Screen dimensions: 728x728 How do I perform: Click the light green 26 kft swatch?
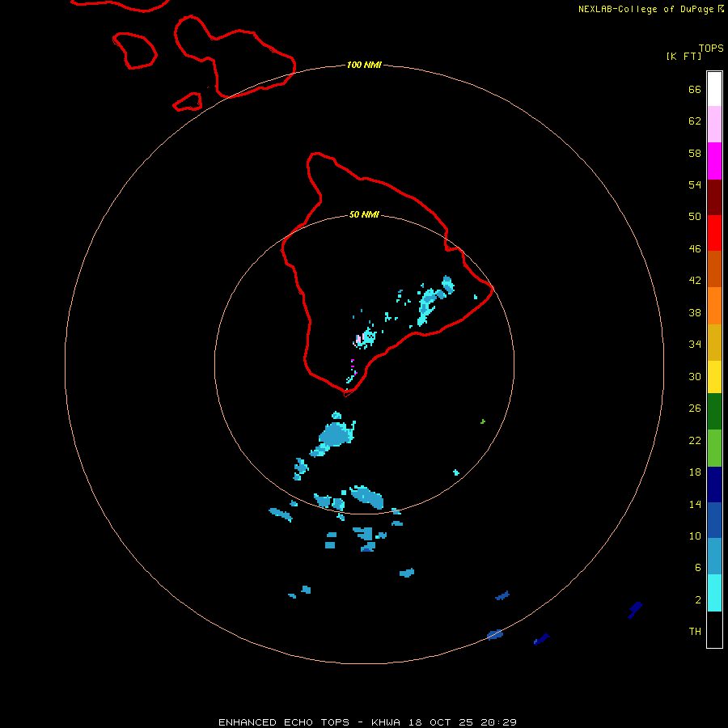point(714,448)
